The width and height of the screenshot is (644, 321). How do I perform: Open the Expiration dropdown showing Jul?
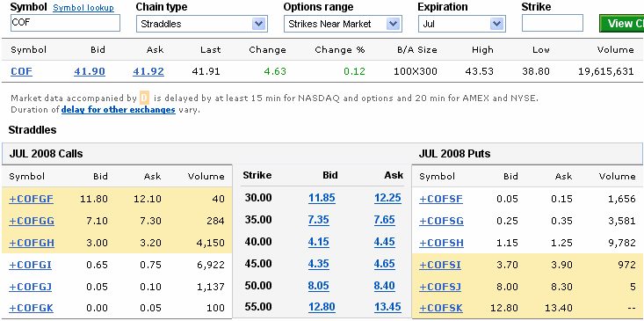(x=461, y=24)
